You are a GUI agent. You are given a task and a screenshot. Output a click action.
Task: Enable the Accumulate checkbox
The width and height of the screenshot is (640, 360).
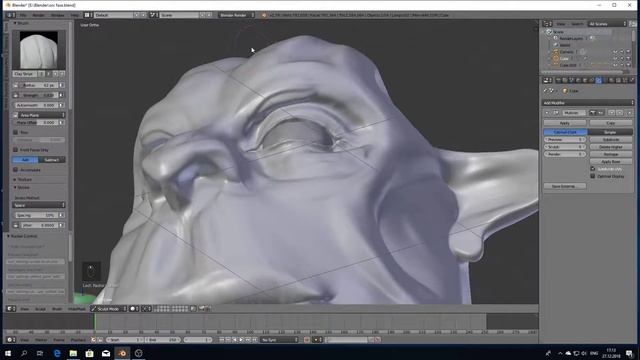(x=16, y=169)
